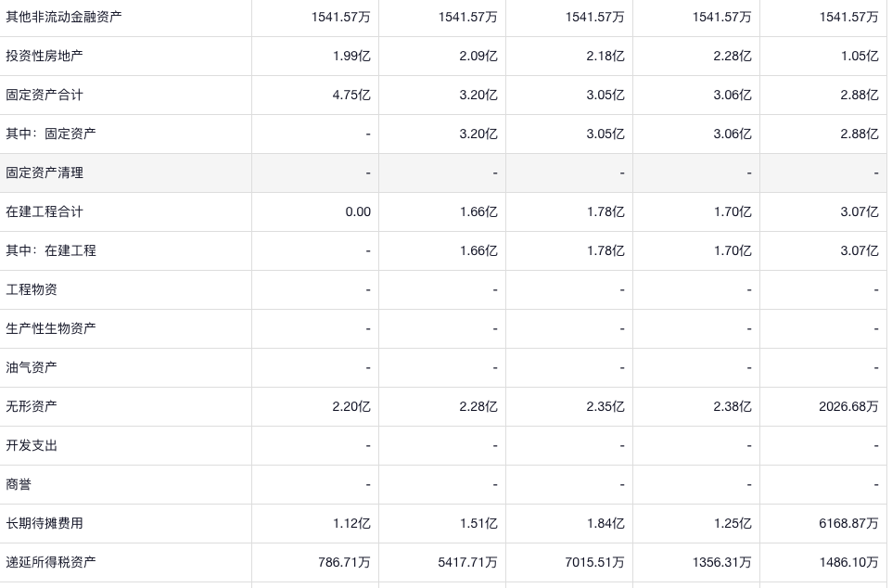Viewport: 892px width, 588px height.
Task: Select the highlighted 固定资产清理 row label
Action: (45, 173)
